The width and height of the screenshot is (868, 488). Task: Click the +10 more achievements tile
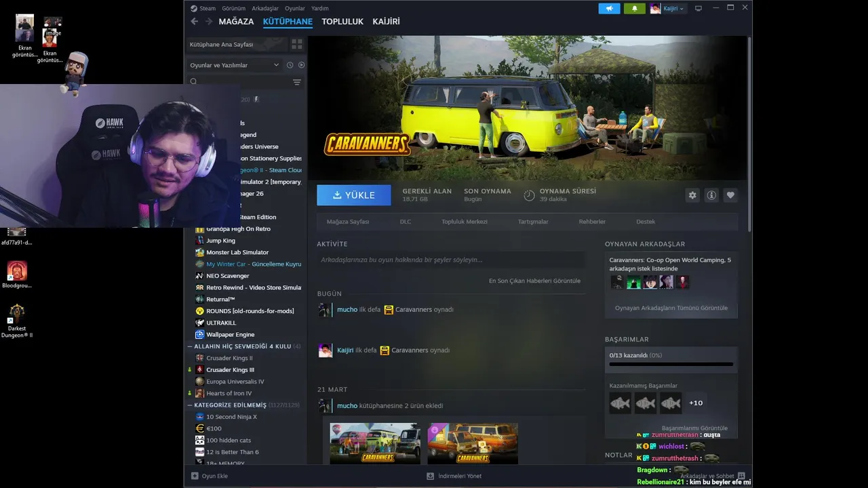pyautogui.click(x=696, y=403)
